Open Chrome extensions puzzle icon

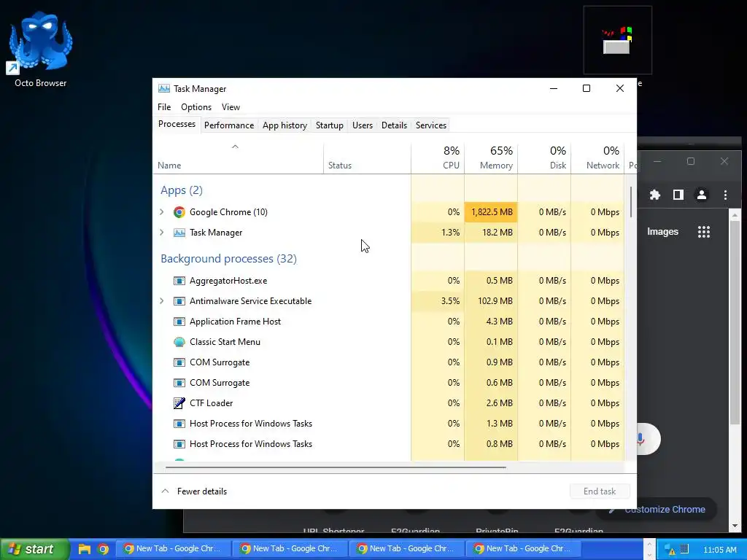pos(655,195)
